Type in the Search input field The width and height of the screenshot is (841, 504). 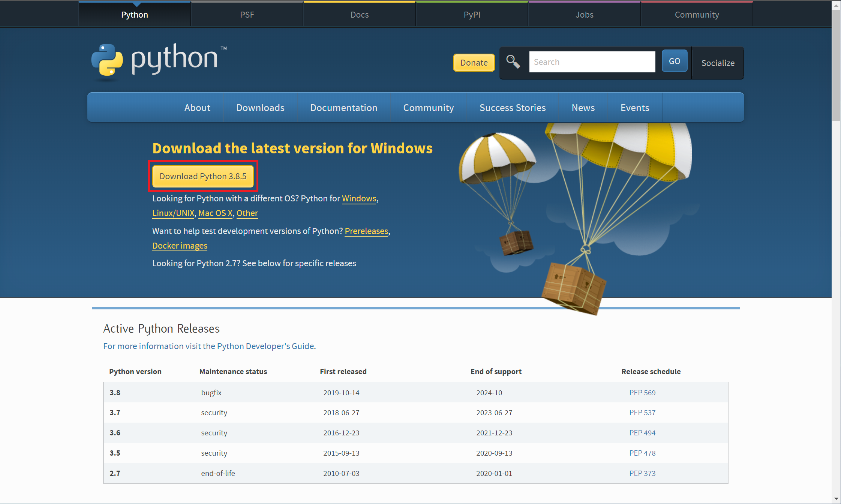point(592,62)
